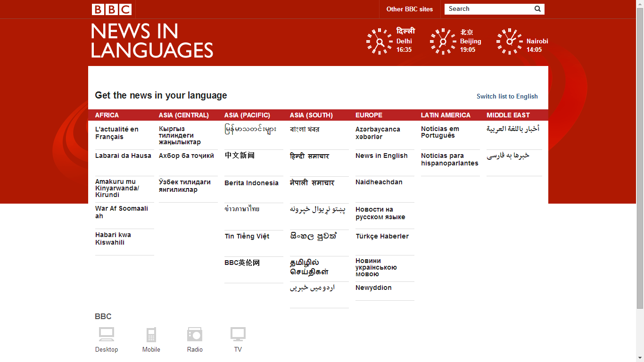
Task: Click into the Search input field
Action: [x=489, y=9]
